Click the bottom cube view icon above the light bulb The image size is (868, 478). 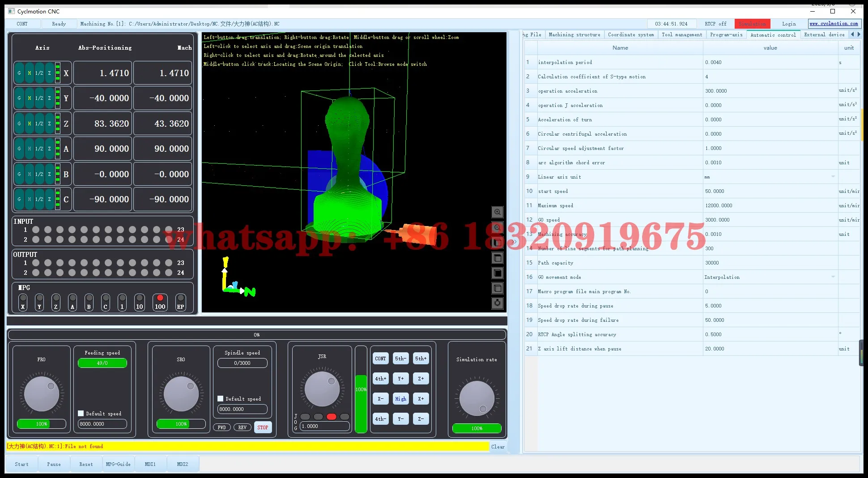tap(497, 288)
